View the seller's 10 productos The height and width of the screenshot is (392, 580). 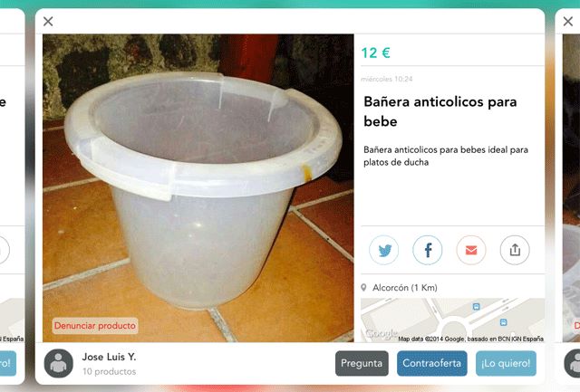tap(109, 371)
